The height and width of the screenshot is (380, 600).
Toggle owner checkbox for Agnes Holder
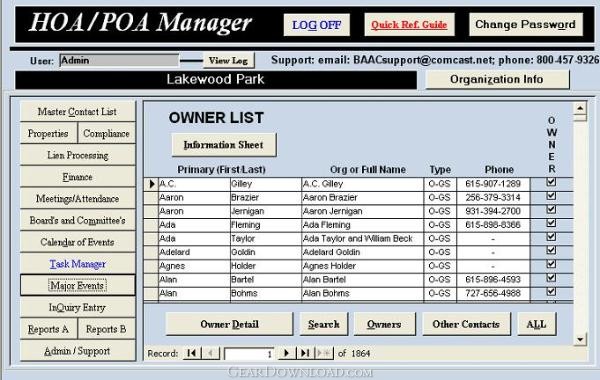click(551, 264)
